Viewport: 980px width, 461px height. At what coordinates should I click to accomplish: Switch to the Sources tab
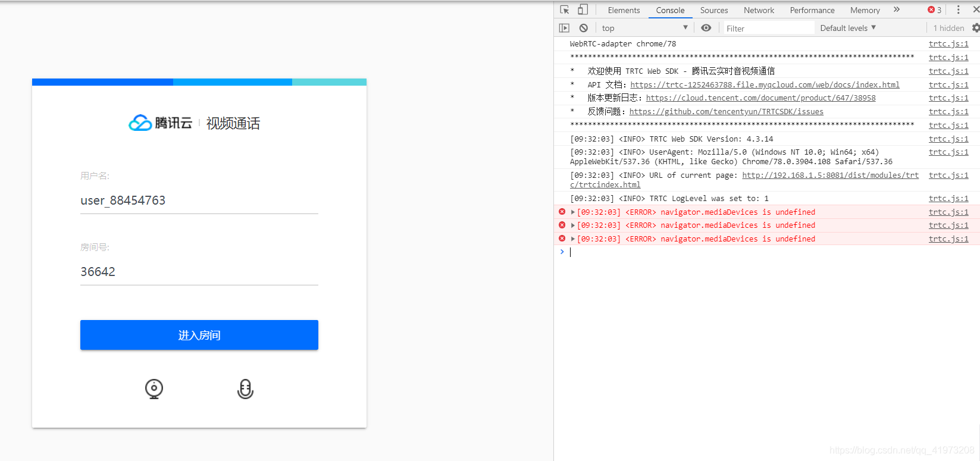pyautogui.click(x=714, y=10)
